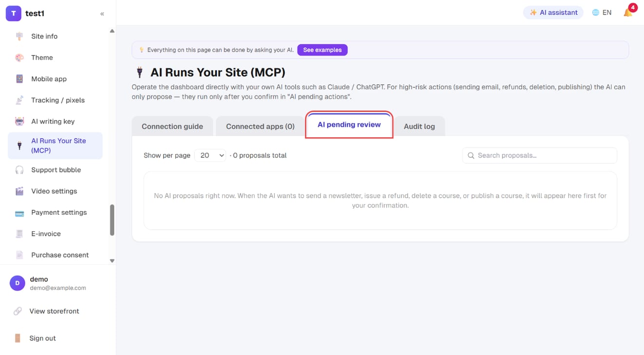Click the EN language label
Image resolution: width=644 pixels, height=355 pixels.
(607, 13)
